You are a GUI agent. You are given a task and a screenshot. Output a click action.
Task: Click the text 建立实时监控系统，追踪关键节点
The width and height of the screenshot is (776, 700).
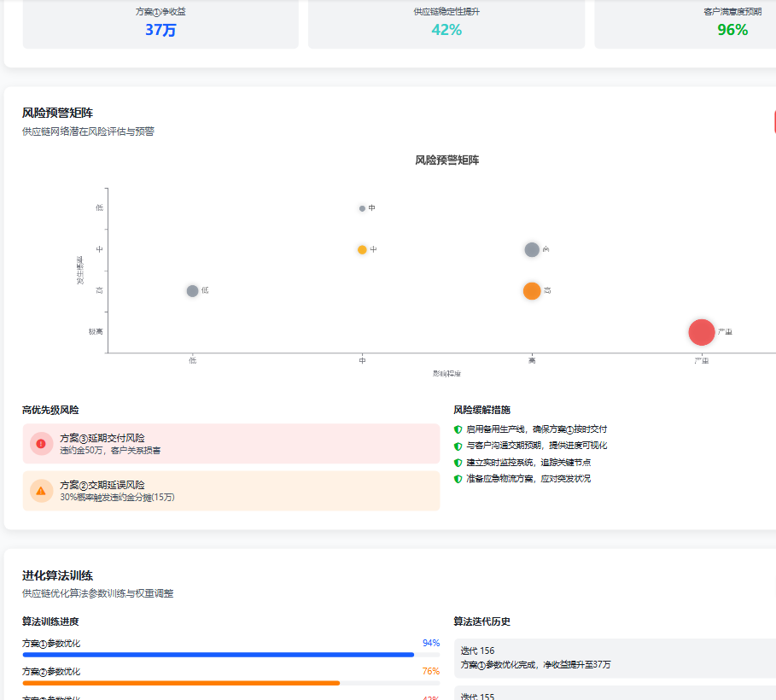pos(528,463)
